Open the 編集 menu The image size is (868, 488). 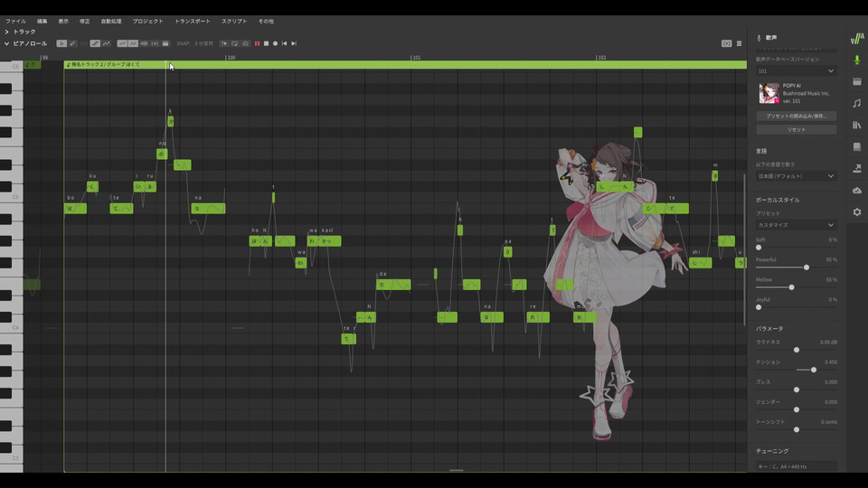pyautogui.click(x=42, y=21)
